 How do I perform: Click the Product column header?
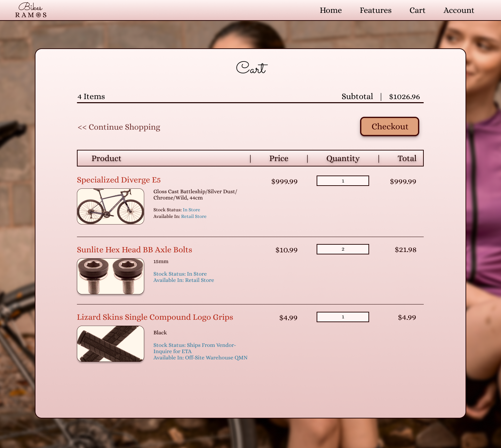(106, 158)
